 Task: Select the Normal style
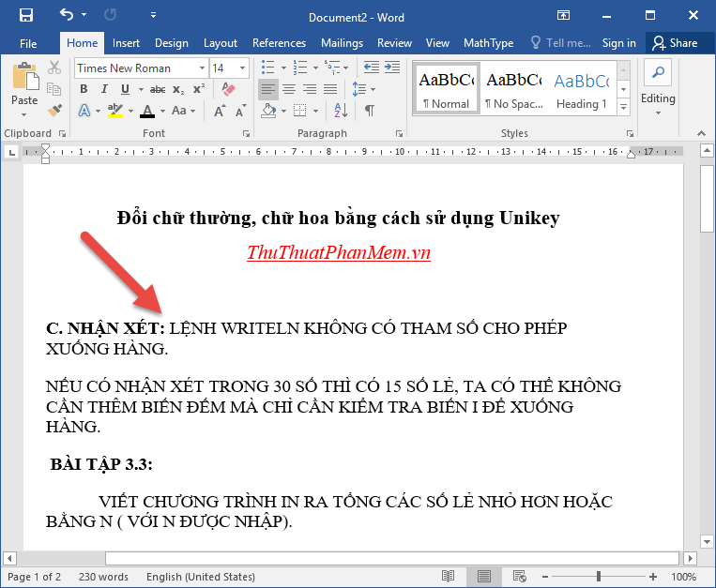[x=446, y=89]
